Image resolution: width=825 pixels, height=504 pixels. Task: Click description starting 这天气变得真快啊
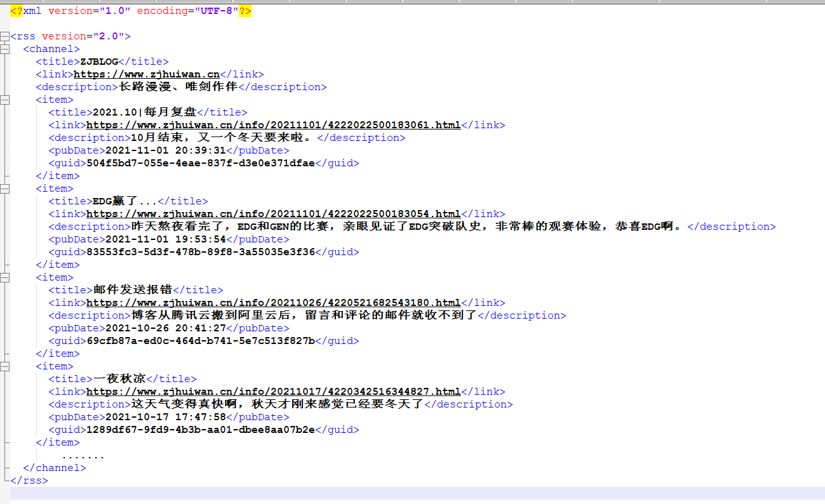(277, 404)
